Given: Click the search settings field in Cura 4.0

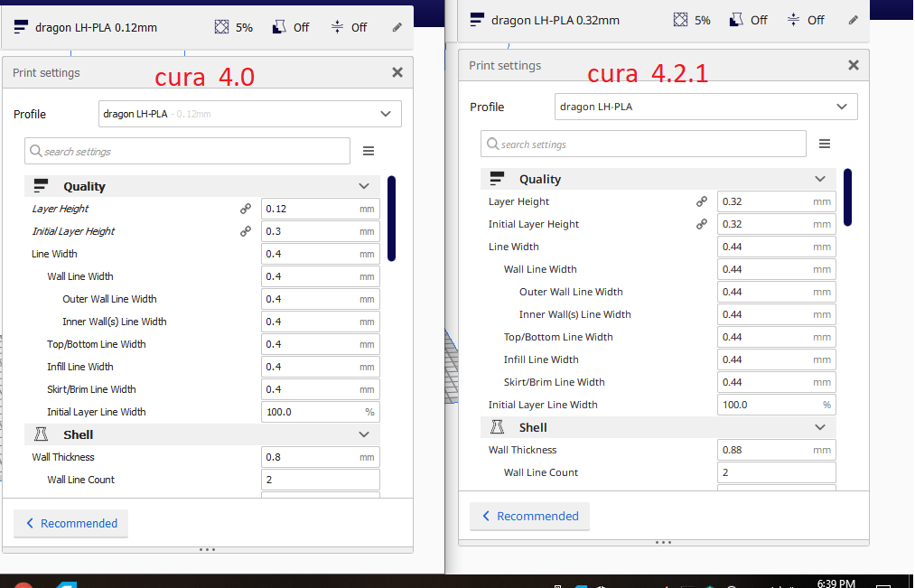Looking at the screenshot, I should [x=187, y=151].
